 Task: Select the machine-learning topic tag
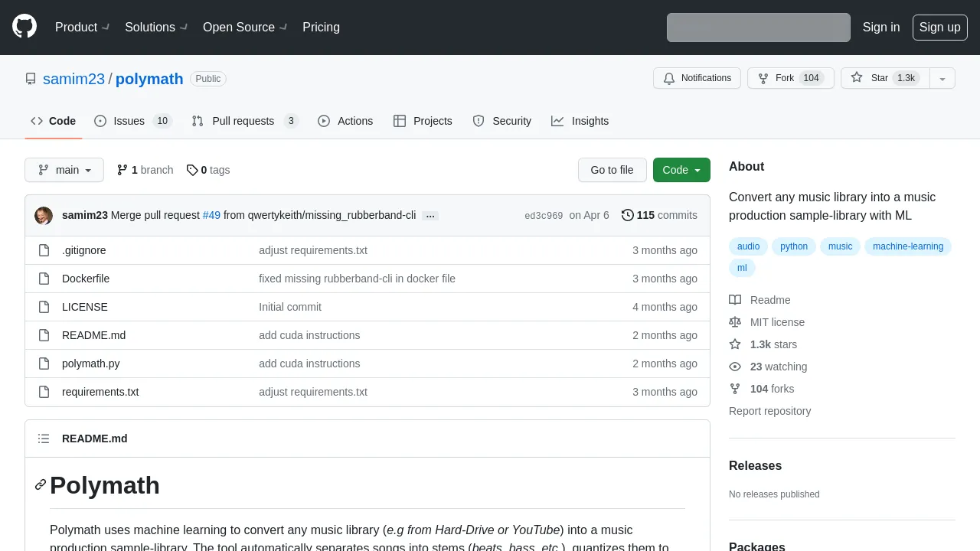(908, 246)
